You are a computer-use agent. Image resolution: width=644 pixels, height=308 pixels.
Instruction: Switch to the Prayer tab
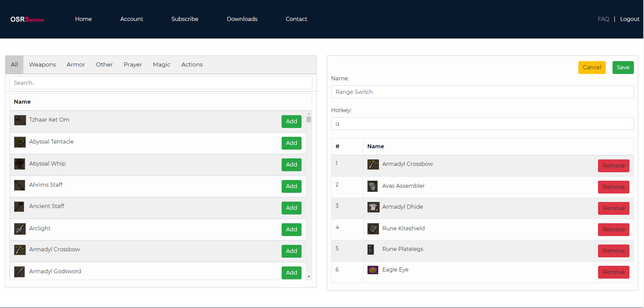tap(133, 65)
